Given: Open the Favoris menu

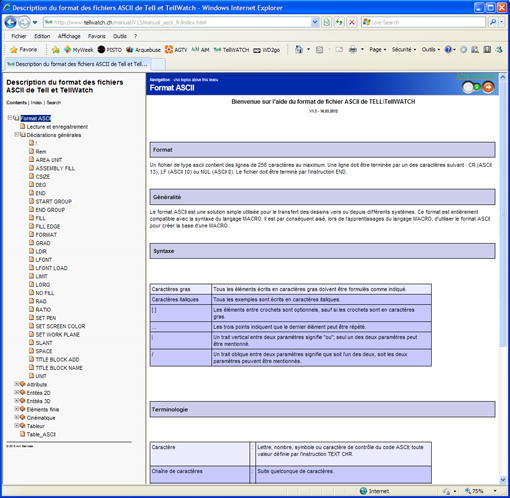Looking at the screenshot, I should pyautogui.click(x=97, y=36).
